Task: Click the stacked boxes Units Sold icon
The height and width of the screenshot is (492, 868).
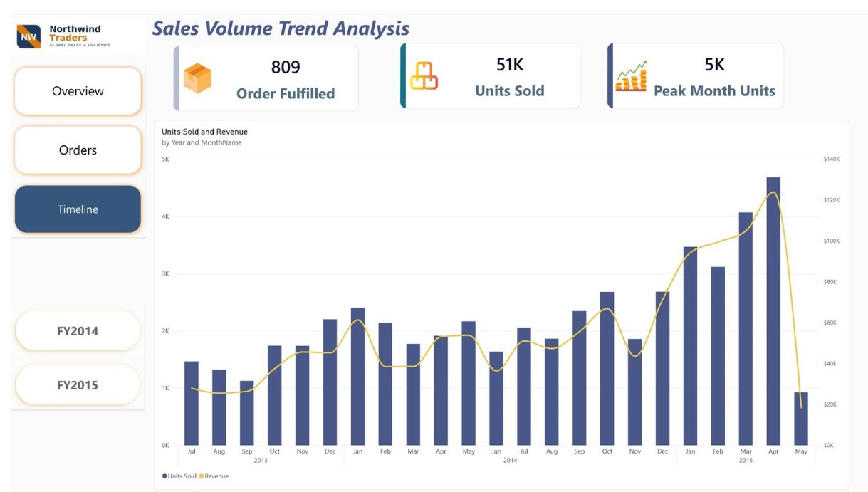Action: coord(424,76)
